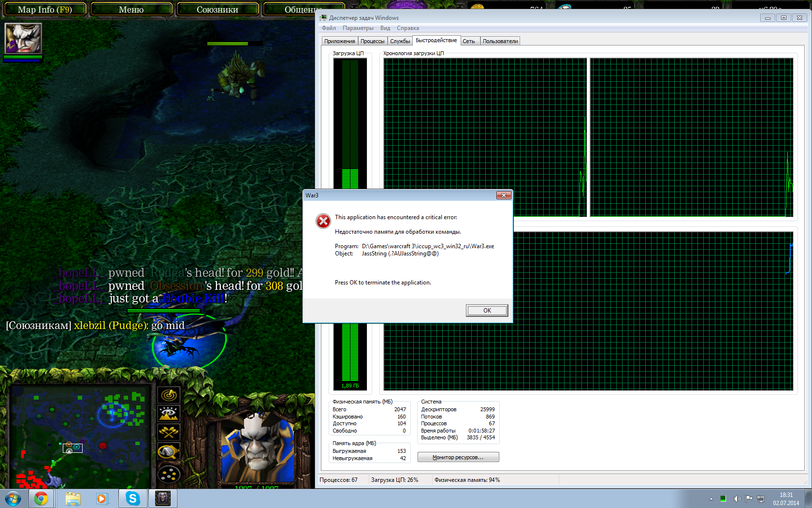This screenshot has width=812, height=508.
Task: Click the hero 3D portrait in game panel
Action: (x=257, y=448)
